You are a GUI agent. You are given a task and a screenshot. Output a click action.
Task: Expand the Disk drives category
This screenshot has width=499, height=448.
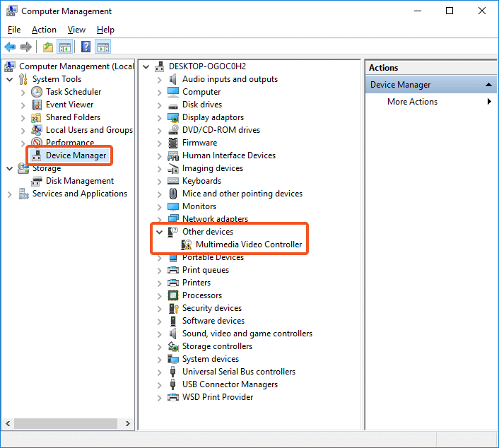[x=160, y=105]
